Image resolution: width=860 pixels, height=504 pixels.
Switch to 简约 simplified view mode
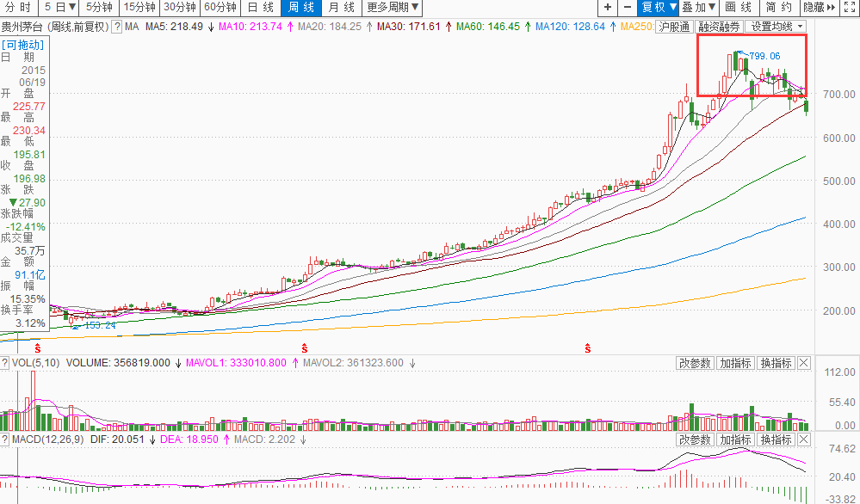click(780, 8)
